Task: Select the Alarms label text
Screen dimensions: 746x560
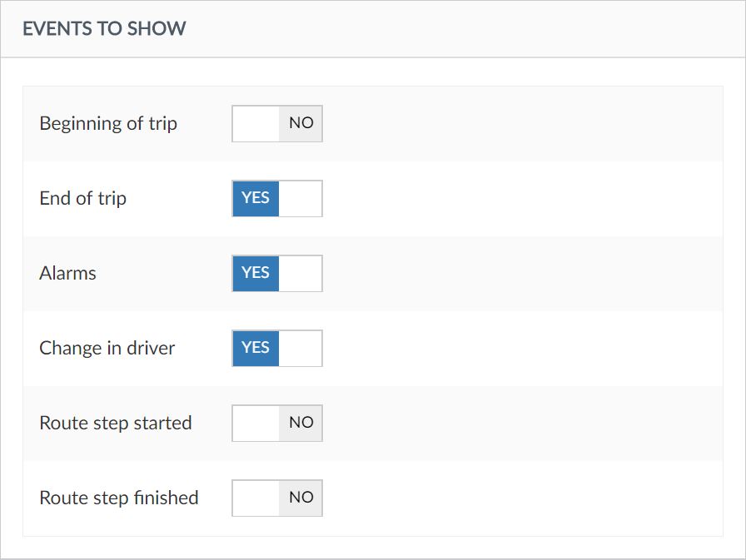Action: (67, 274)
